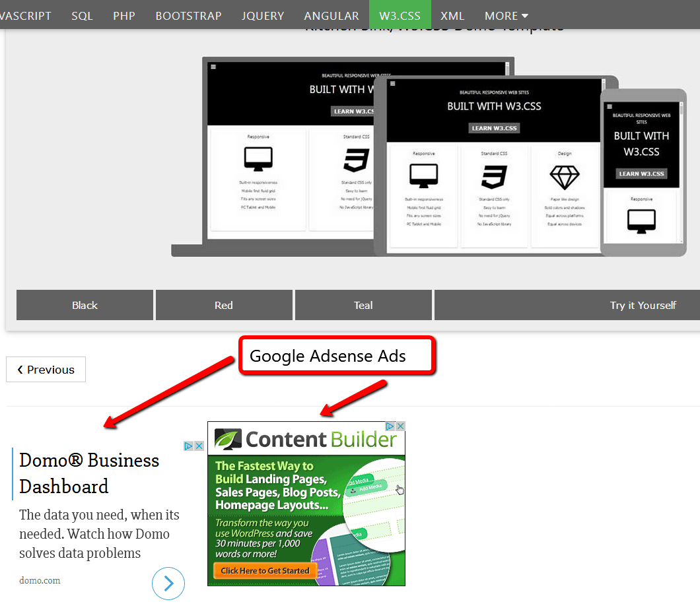Viewport: 700px width, 606px height.
Task: Click the Domo ad circular arrow button
Action: click(168, 584)
